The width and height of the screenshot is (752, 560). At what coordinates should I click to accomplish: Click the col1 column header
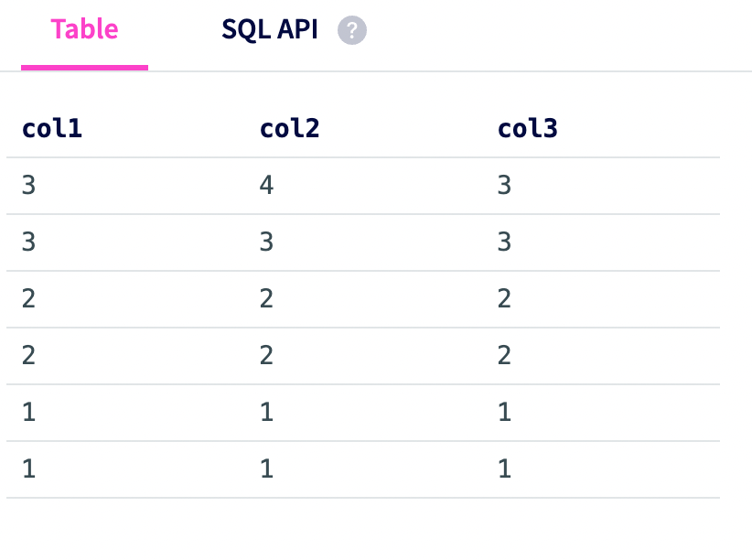coord(51,128)
